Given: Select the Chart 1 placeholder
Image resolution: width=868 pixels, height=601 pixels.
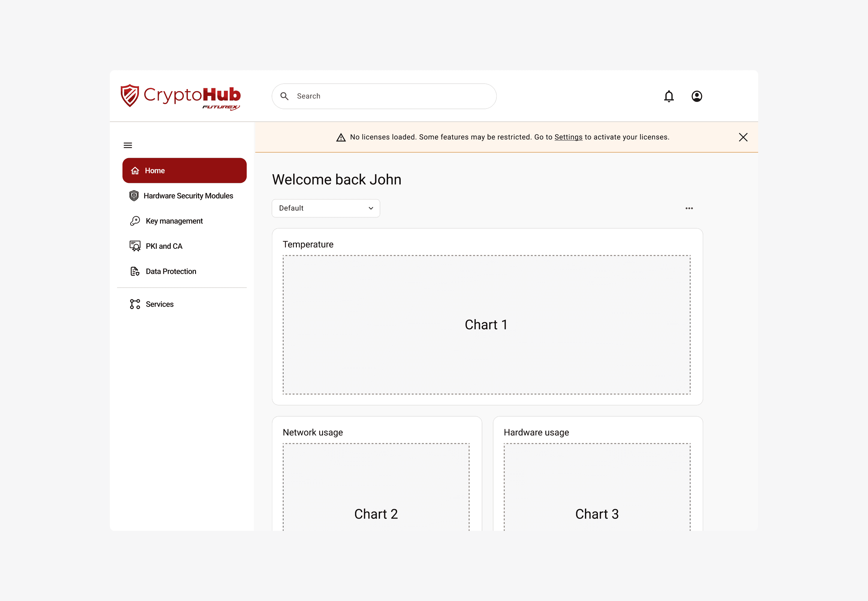Looking at the screenshot, I should [x=486, y=324].
